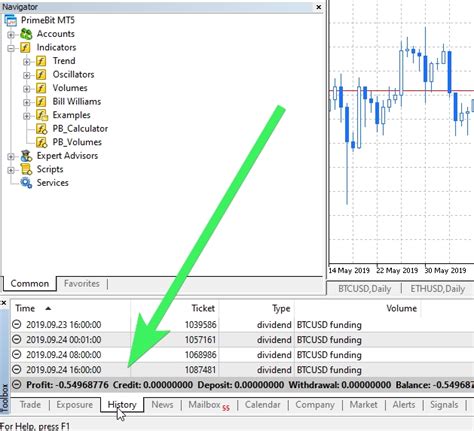Select the Services tree label
This screenshot has height=431, width=474.
tap(52, 183)
